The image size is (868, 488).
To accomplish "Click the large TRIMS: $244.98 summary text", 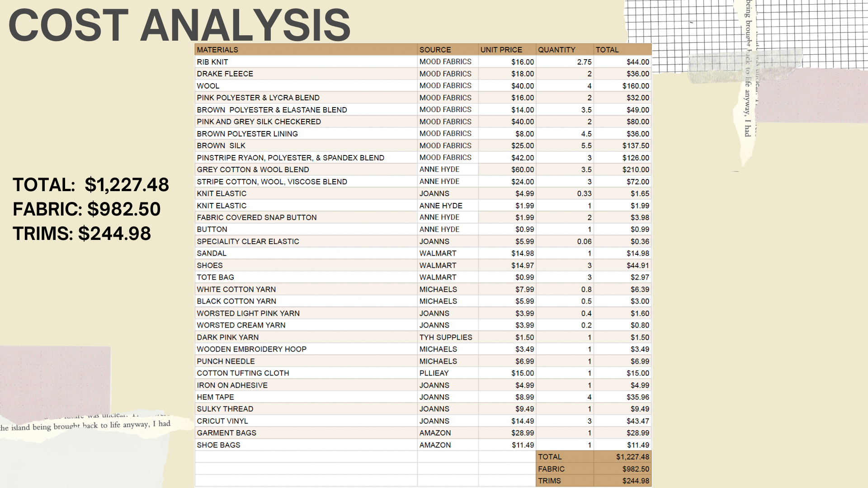I will [x=82, y=234].
